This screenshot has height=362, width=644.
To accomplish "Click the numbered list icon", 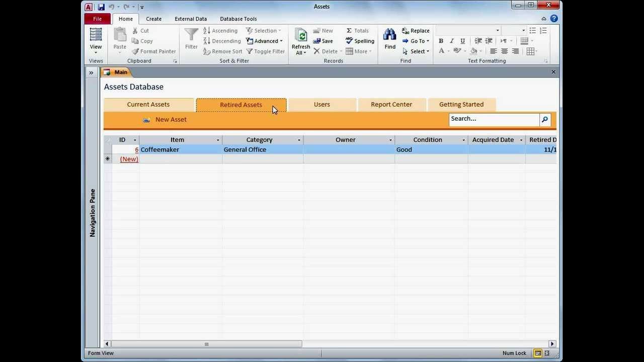I will coord(543,31).
